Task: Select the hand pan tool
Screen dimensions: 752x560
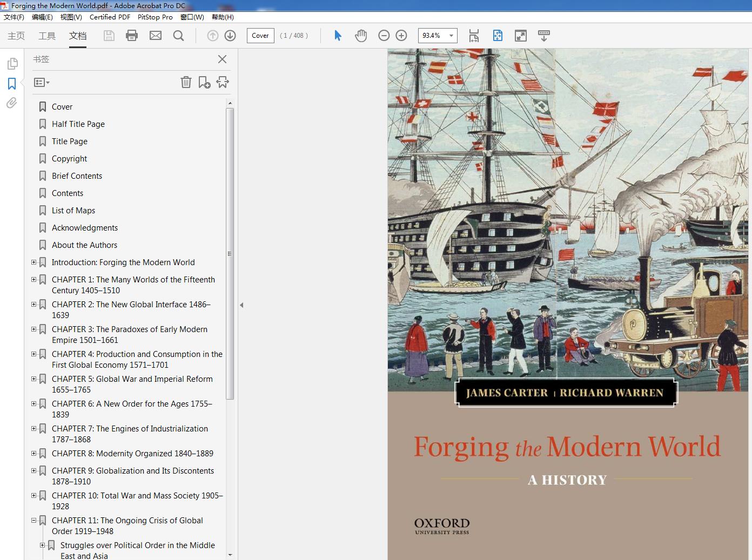Action: click(361, 36)
